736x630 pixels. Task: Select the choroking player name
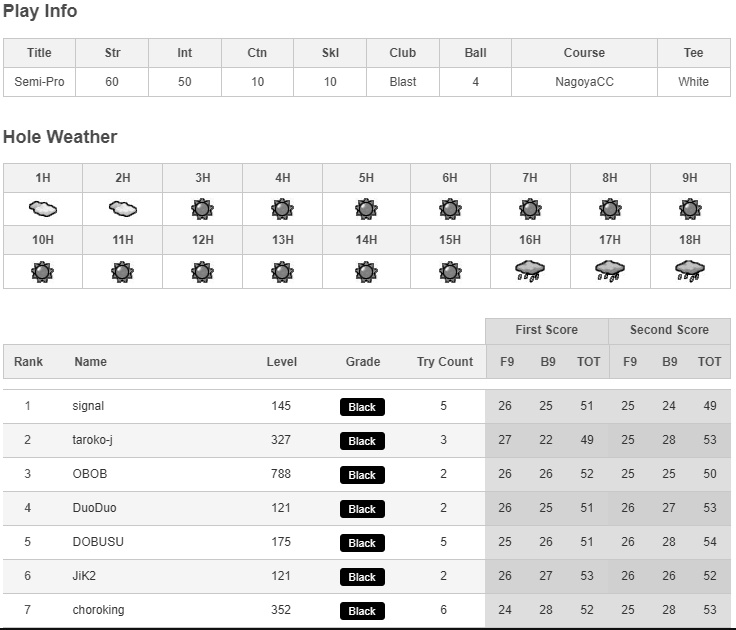click(98, 610)
